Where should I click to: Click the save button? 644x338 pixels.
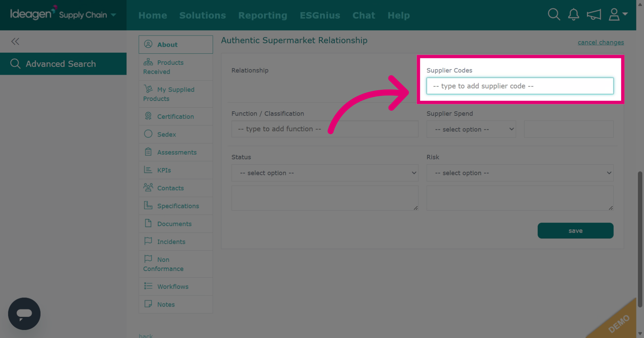tap(575, 231)
